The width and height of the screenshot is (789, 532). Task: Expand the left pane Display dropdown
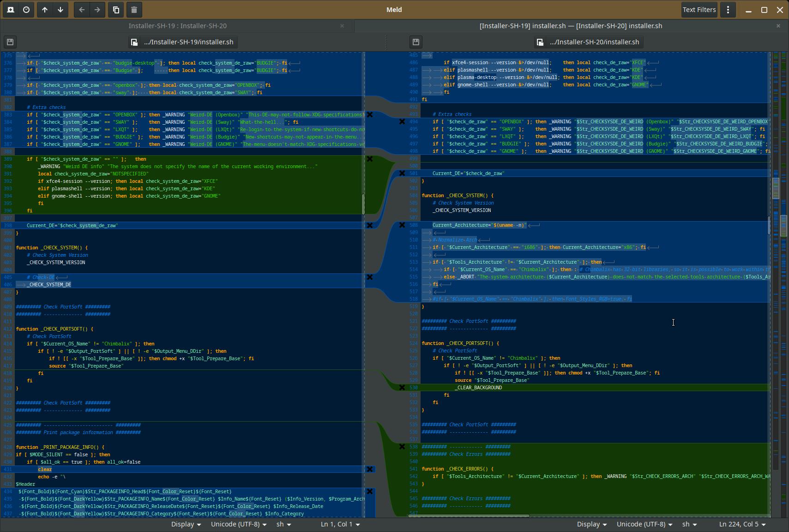pos(186,524)
